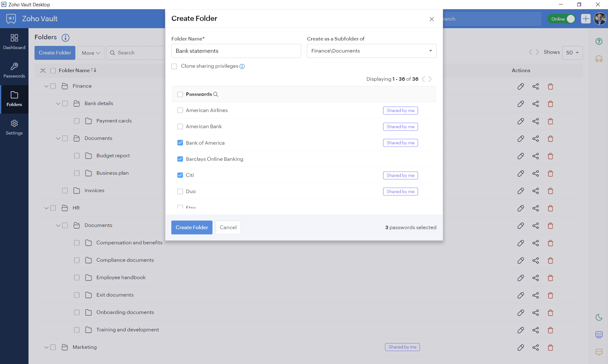Check Clone sharing privileges
608x364 pixels.
(174, 66)
